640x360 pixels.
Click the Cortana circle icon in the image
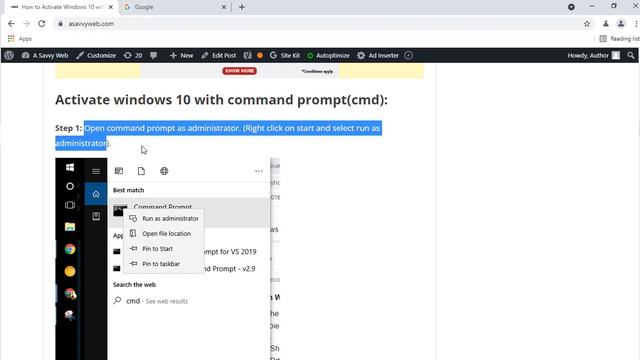[70, 186]
